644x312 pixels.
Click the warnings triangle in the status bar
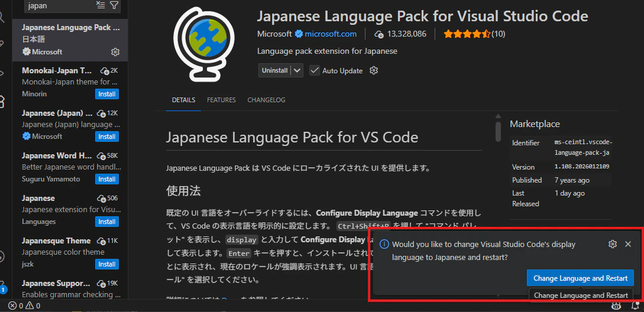31,306
